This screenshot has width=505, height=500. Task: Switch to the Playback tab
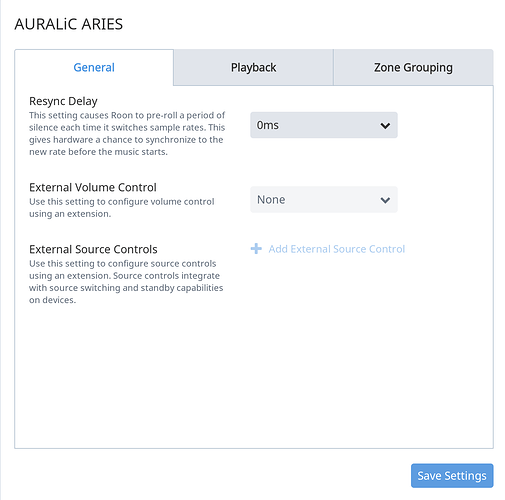253,68
